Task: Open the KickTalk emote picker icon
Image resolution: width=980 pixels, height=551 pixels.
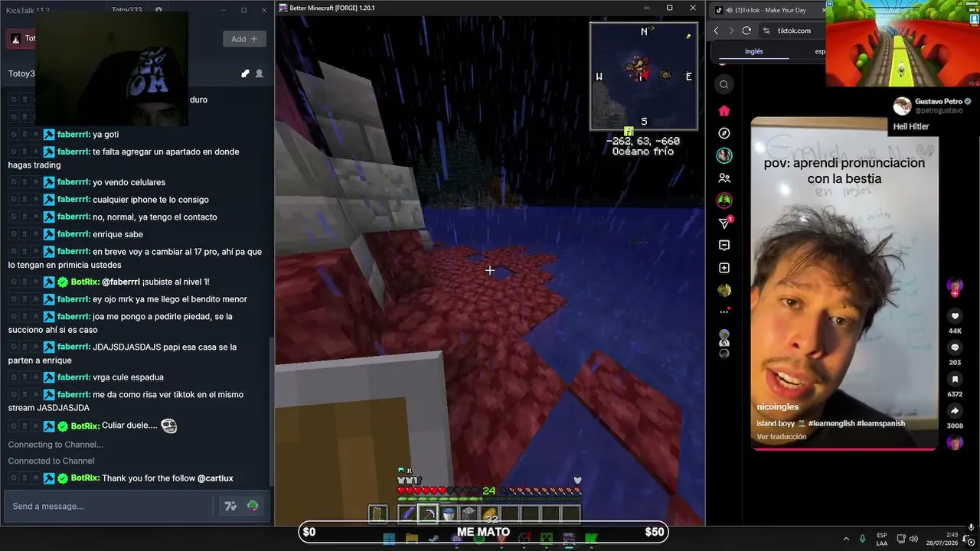Action: point(253,506)
